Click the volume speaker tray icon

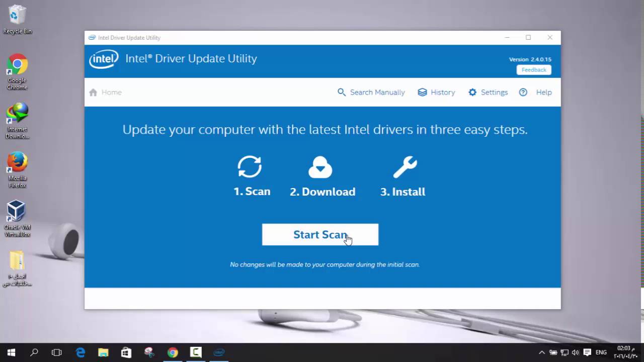576,352
